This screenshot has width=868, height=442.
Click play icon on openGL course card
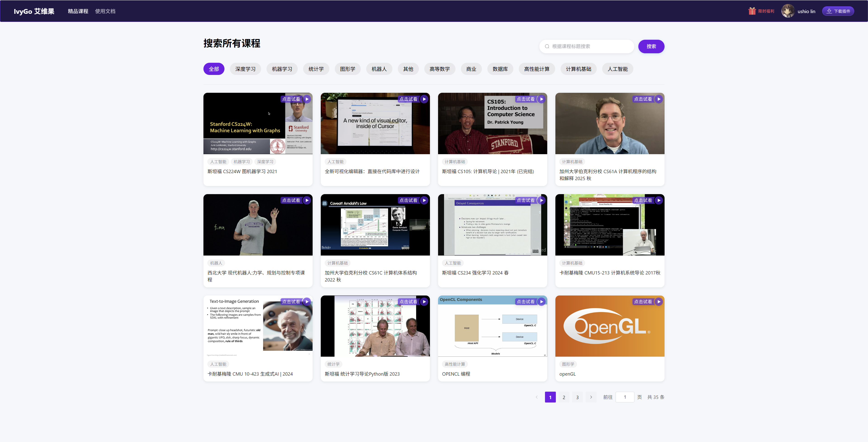658,302
